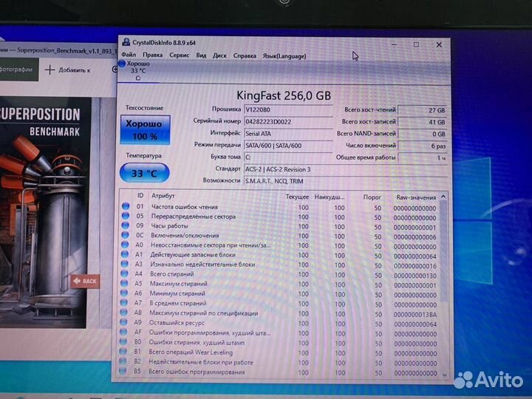Image resolution: width=532 pixels, height=399 pixels.
Task: Select the Перераспределённые сектора row
Action: pyautogui.click(x=279, y=216)
